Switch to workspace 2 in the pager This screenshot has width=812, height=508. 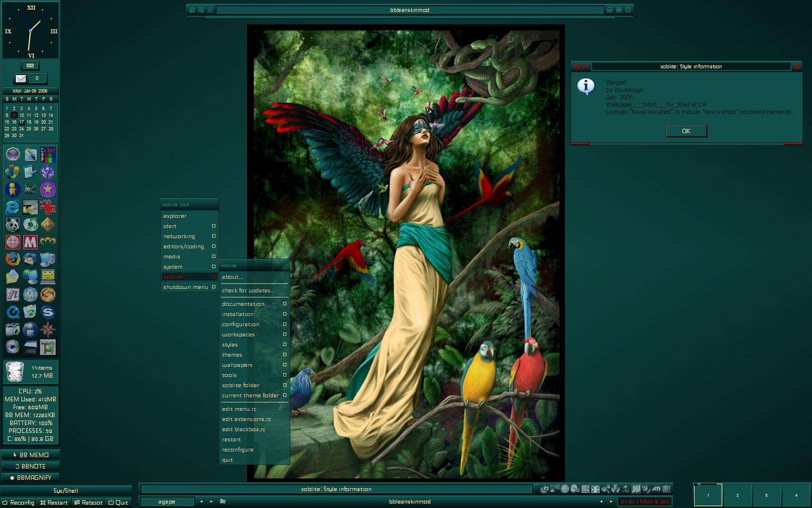(737, 495)
